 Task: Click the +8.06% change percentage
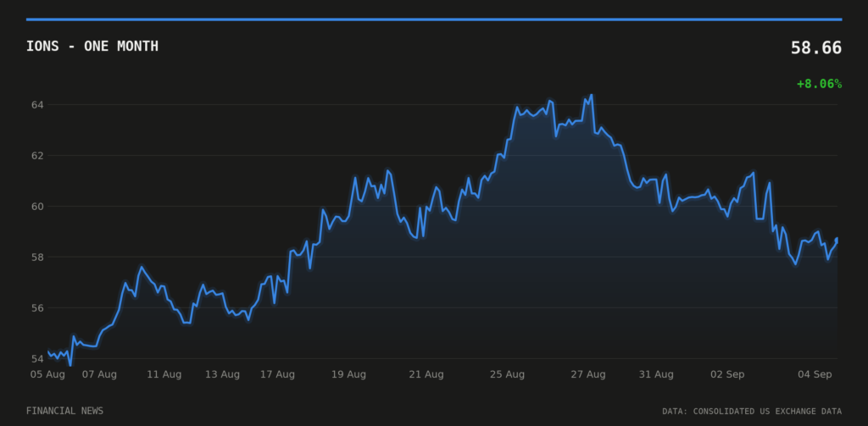click(x=820, y=84)
